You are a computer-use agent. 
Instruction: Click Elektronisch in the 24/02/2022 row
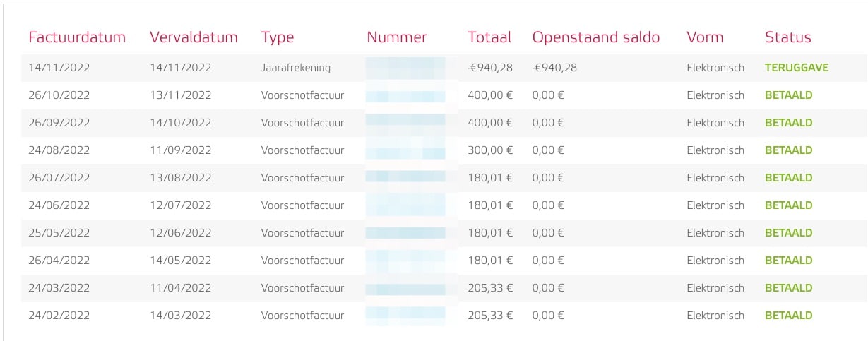click(715, 316)
